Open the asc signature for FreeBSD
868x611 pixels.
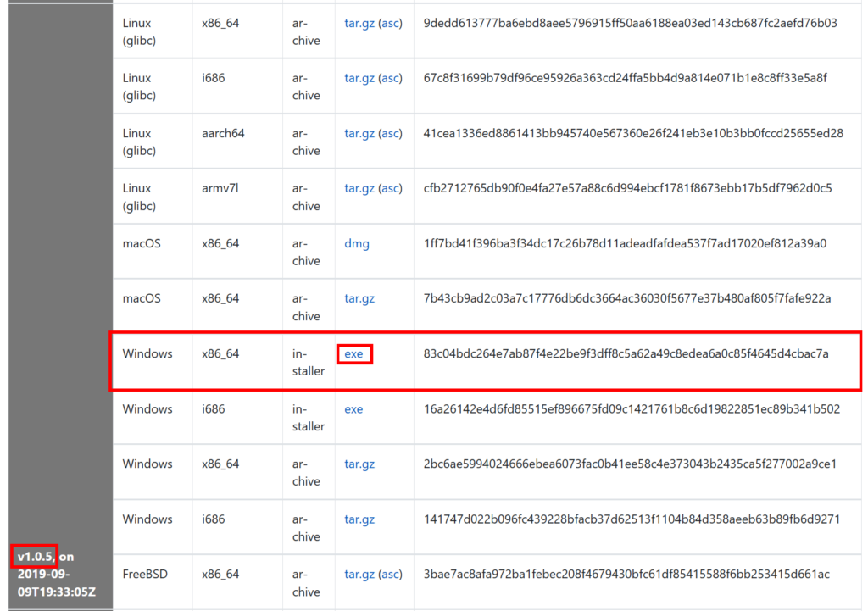390,574
